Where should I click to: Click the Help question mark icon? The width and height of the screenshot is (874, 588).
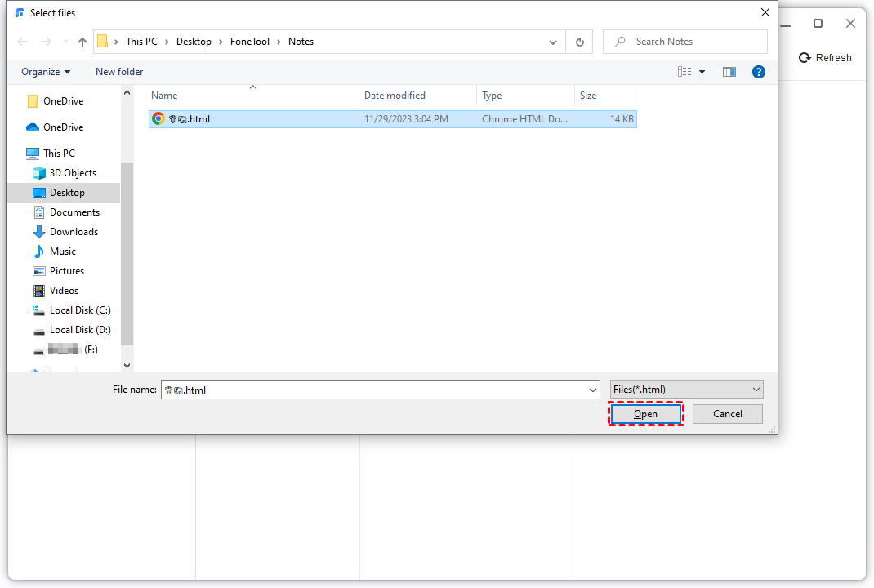coord(759,72)
